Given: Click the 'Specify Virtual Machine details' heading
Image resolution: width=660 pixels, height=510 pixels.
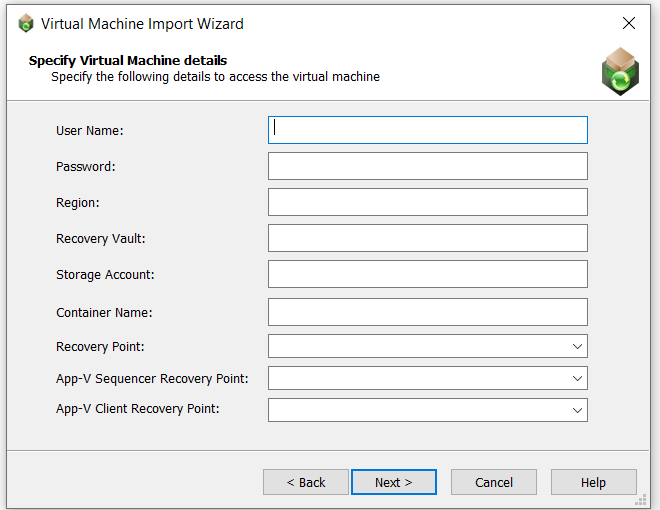Looking at the screenshot, I should point(128,61).
